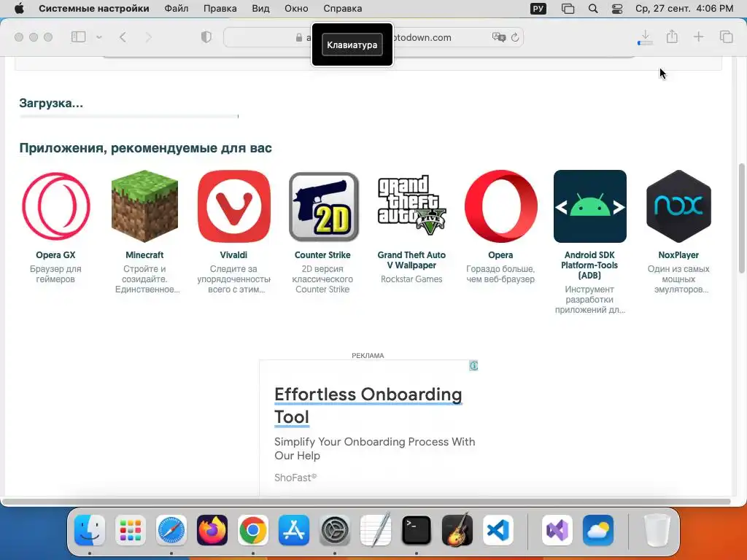Click the Opera GX title link
Screen dimensions: 747x560
coord(55,254)
